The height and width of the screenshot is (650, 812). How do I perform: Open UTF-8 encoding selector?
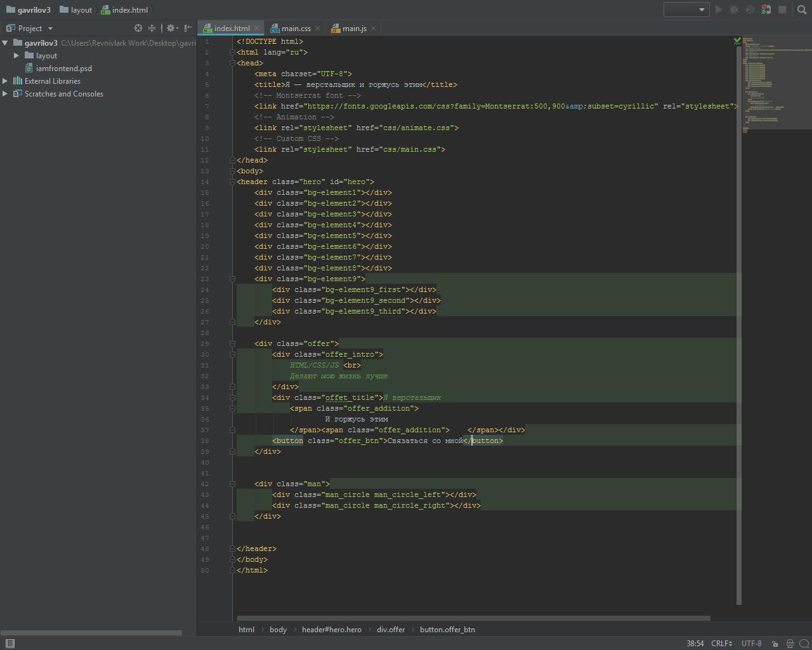pyautogui.click(x=752, y=643)
